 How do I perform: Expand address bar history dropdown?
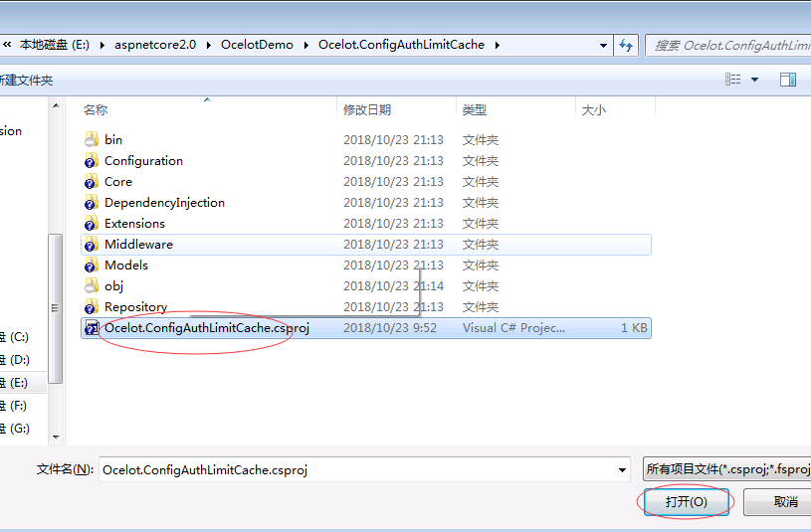[x=603, y=46]
